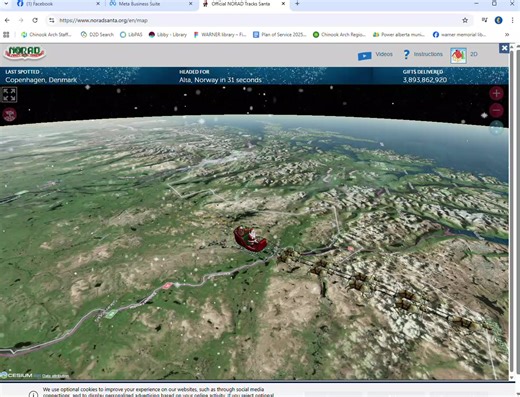Open Power alberta municipal bookmark

coord(399,35)
